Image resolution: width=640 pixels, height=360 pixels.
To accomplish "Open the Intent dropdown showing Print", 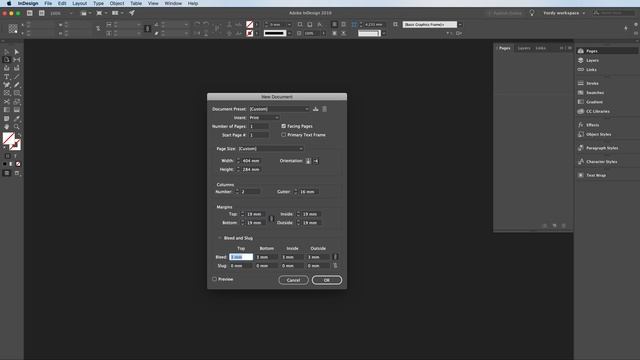I will pyautogui.click(x=264, y=118).
